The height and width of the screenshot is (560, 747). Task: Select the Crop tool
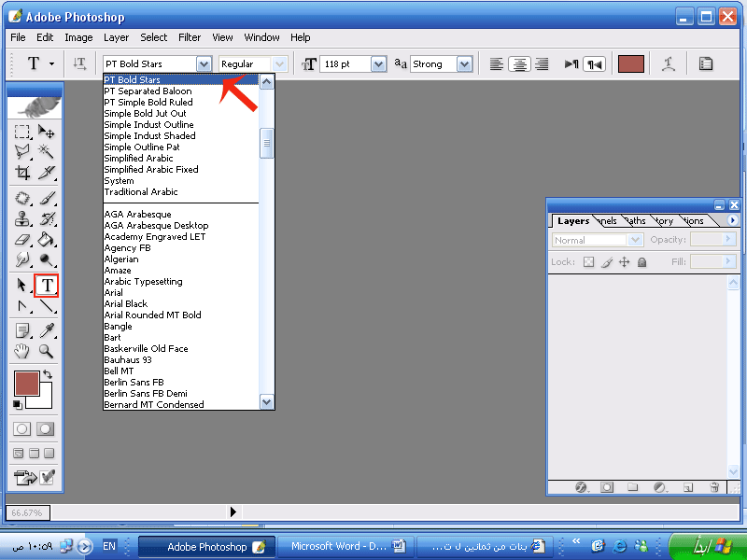[23, 173]
